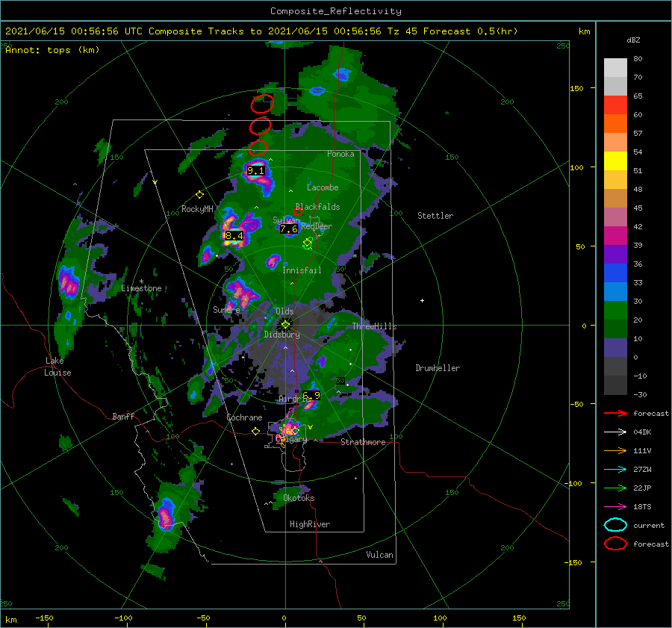Click the red forecast arrow legend icon
The image size is (672, 628).
615,413
